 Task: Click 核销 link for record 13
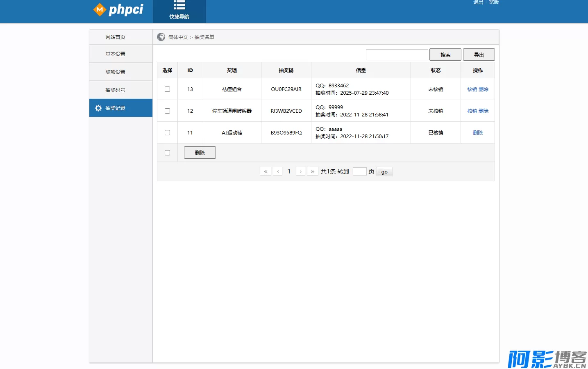click(x=472, y=89)
